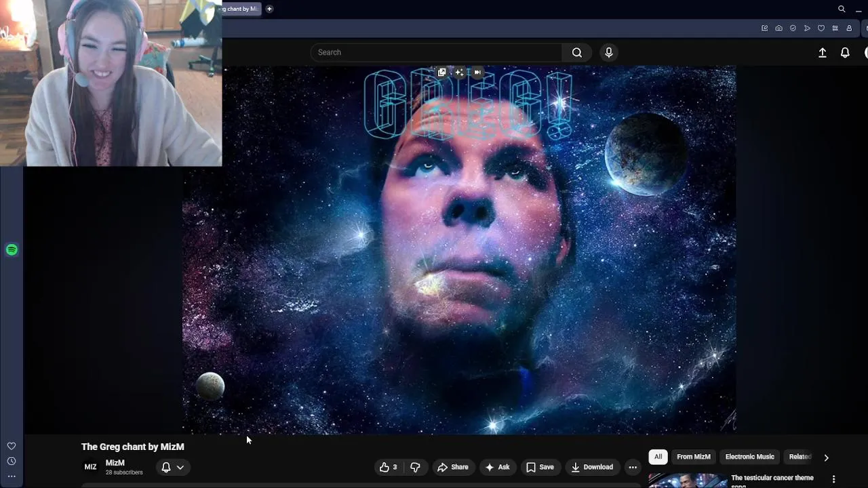Screen dimensions: 868x488
Task: Open Spotify from the browser sidebar
Action: click(12, 250)
